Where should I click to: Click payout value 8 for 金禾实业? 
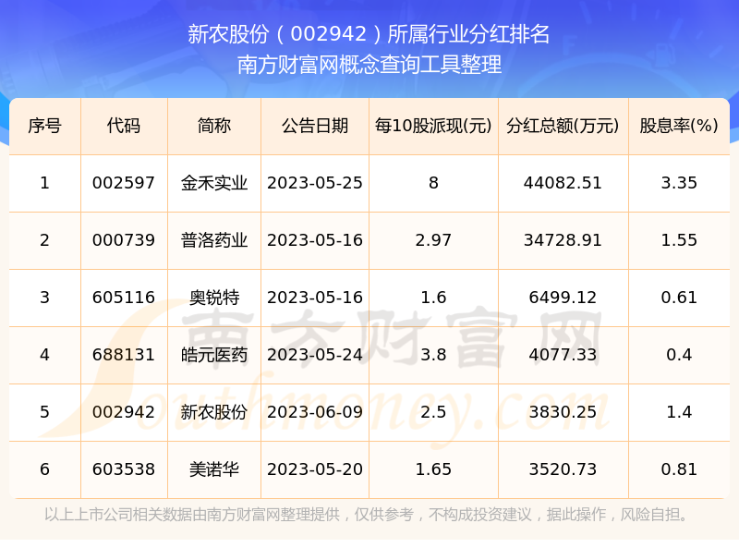[x=433, y=183]
